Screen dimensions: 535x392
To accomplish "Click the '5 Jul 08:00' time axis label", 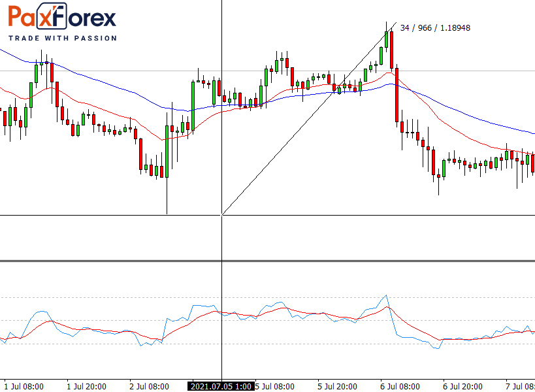I will tap(275, 386).
